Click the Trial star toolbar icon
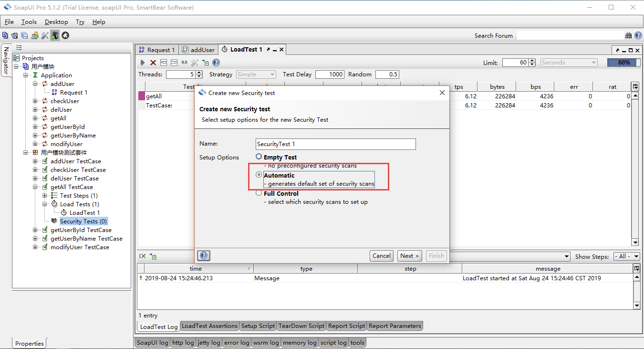Screen dimensions: 644x349 (x=65, y=35)
